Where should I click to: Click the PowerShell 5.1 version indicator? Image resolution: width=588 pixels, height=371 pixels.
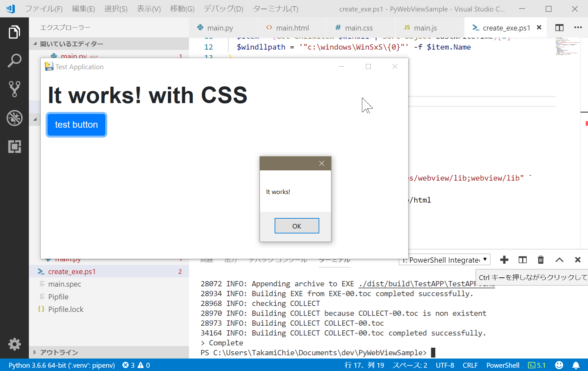[537, 365]
